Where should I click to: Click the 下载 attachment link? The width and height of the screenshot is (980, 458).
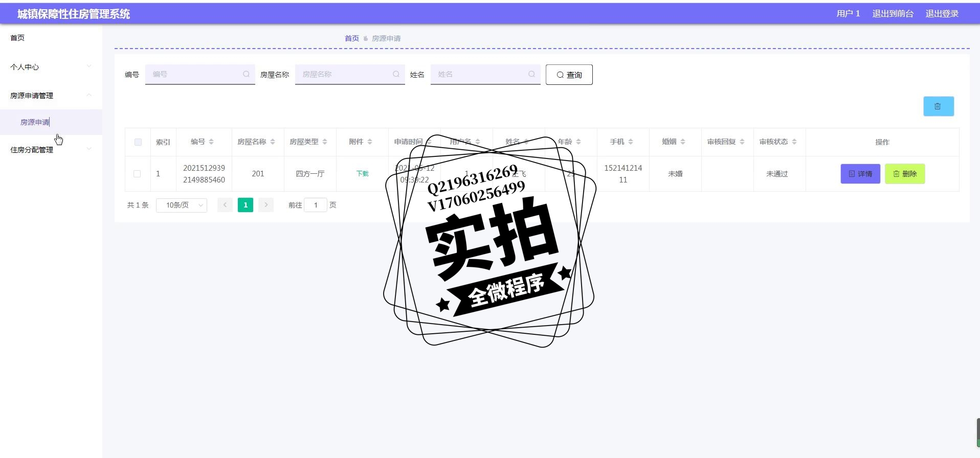(362, 174)
